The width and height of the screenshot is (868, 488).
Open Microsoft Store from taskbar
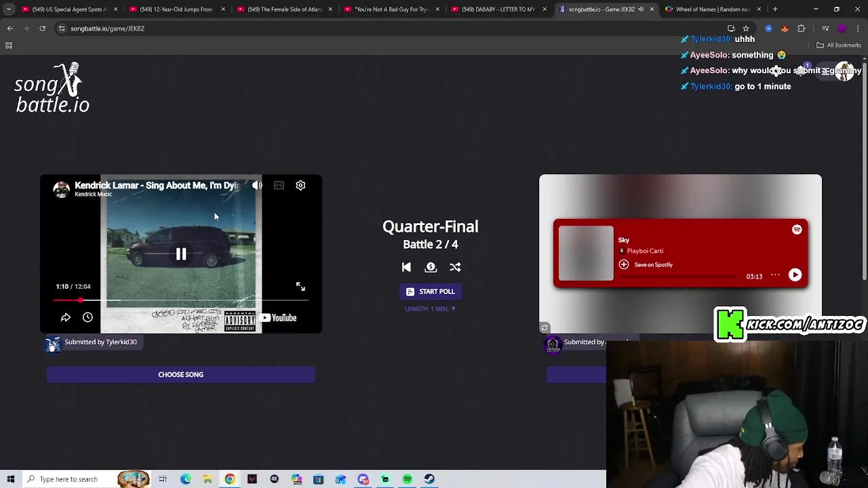318,479
